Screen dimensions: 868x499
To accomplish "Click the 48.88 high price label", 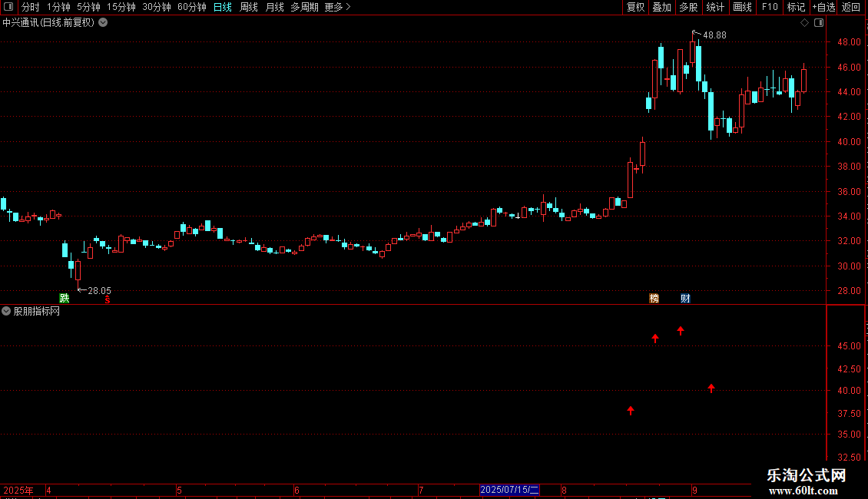I will pos(714,35).
